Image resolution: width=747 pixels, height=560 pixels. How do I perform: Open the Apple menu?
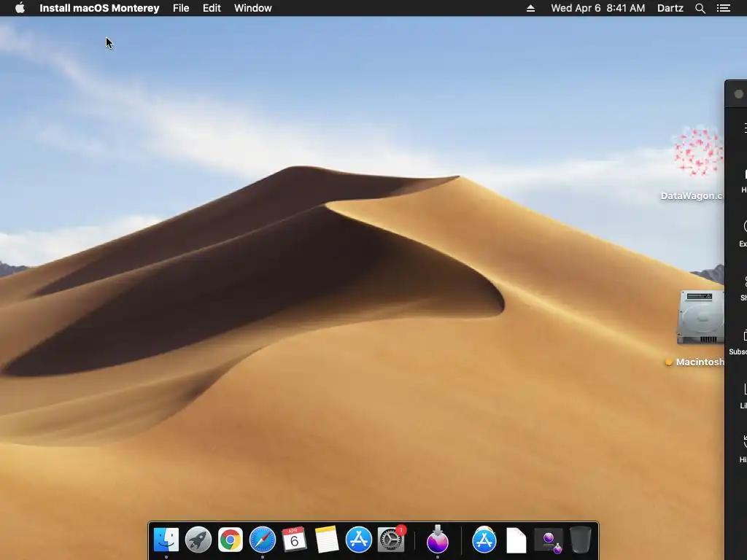[x=20, y=8]
